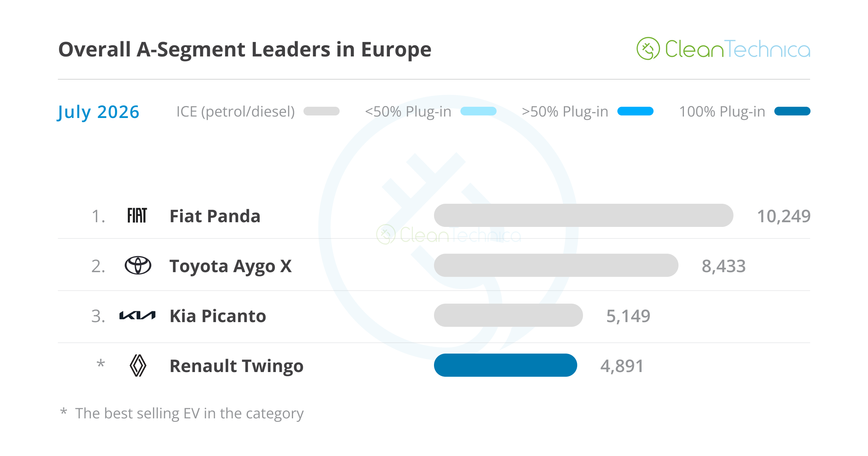Click the Kia brand logo
The width and height of the screenshot is (868, 456).
(137, 316)
